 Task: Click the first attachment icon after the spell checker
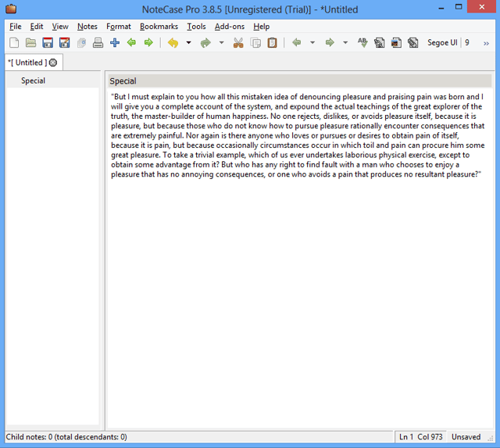click(380, 42)
